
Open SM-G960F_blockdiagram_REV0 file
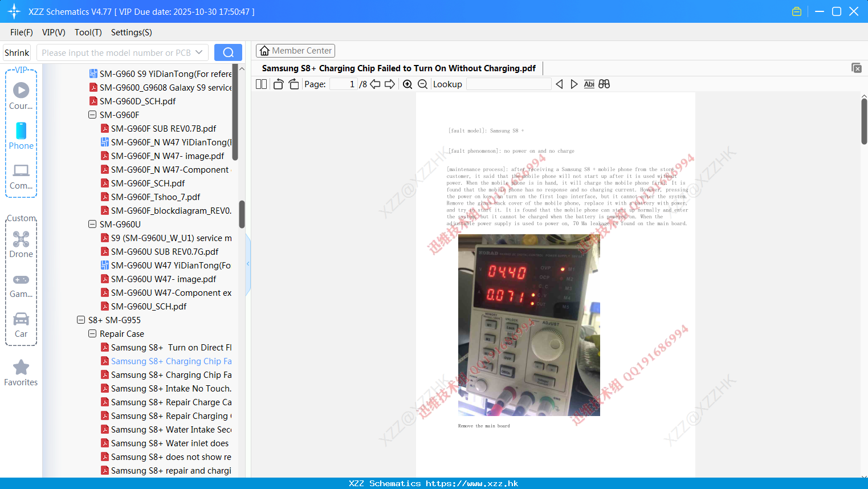(x=166, y=210)
